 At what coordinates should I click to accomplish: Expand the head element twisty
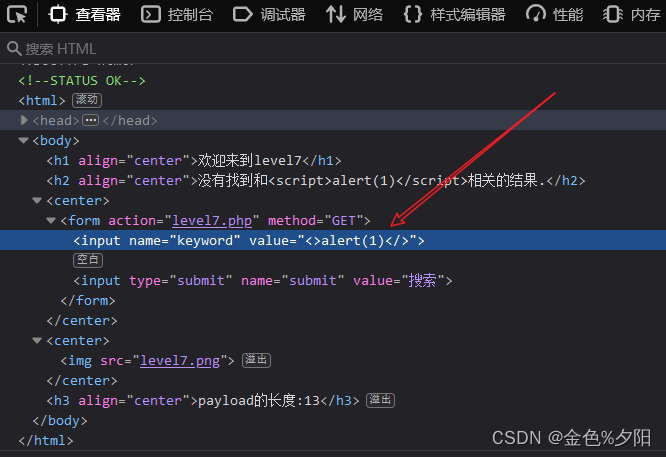[24, 120]
